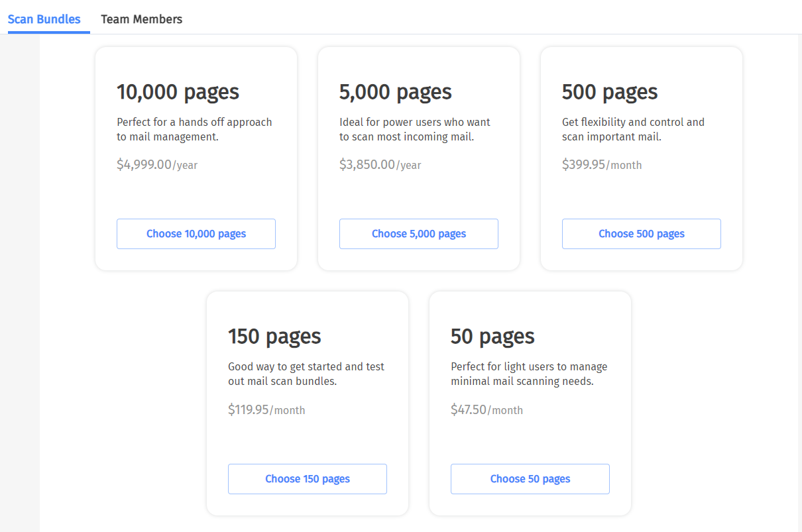Select the 500 pages heading

609,91
